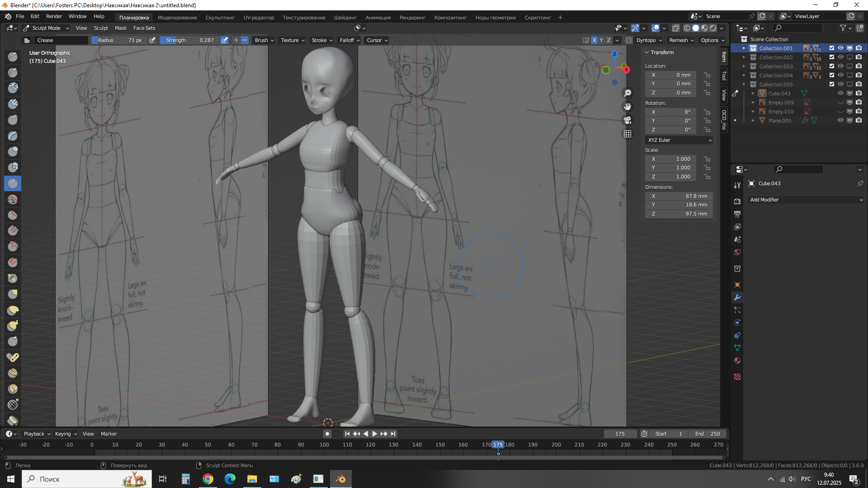The width and height of the screenshot is (868, 488).
Task: Switch to orthographic grid view icon
Action: (x=627, y=134)
